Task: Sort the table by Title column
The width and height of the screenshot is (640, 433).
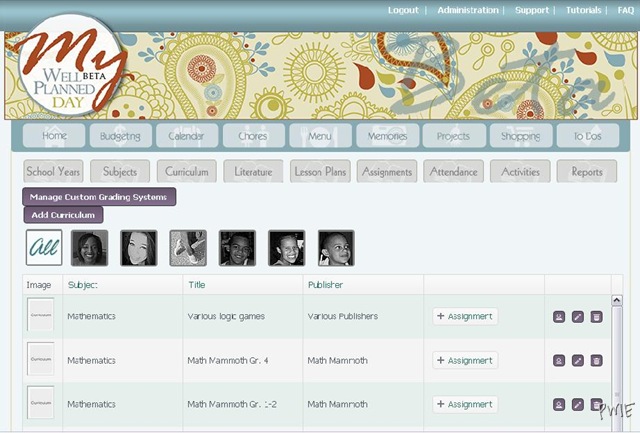Action: pos(197,285)
